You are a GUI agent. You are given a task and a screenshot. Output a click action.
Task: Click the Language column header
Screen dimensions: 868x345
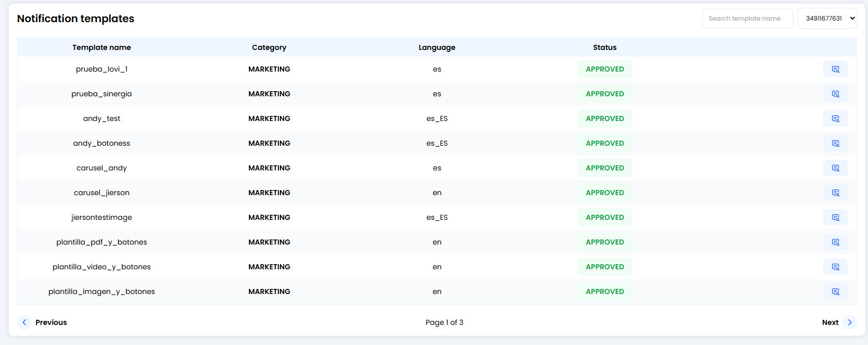click(x=437, y=47)
